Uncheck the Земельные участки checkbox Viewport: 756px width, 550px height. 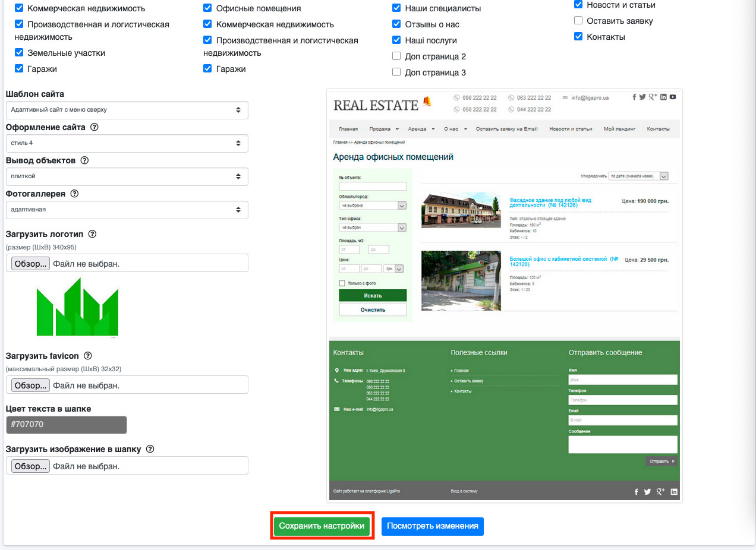click(19, 53)
